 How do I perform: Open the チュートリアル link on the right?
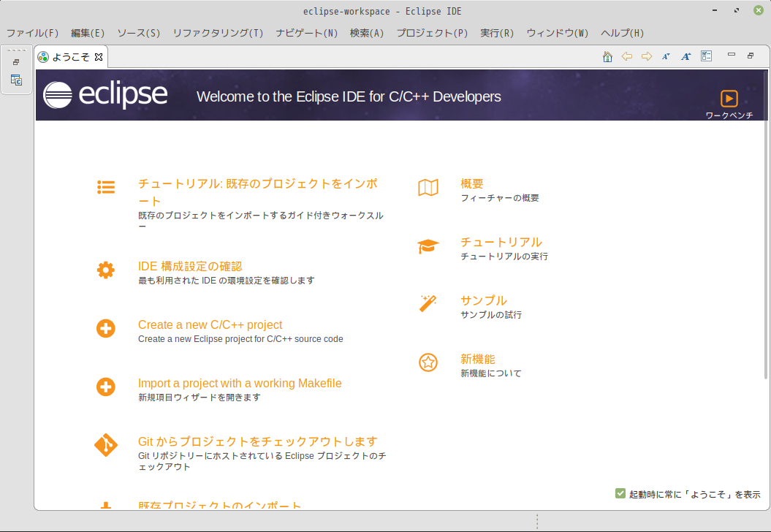click(501, 243)
